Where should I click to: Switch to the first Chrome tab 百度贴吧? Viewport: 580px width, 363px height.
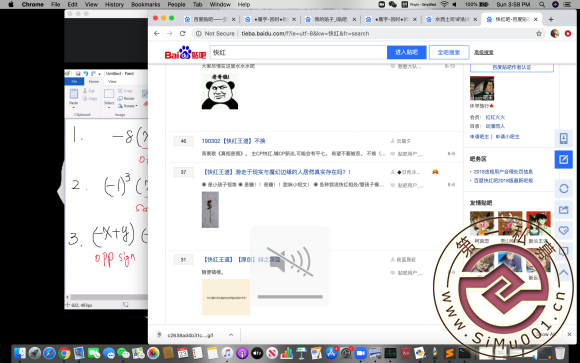coord(209,19)
